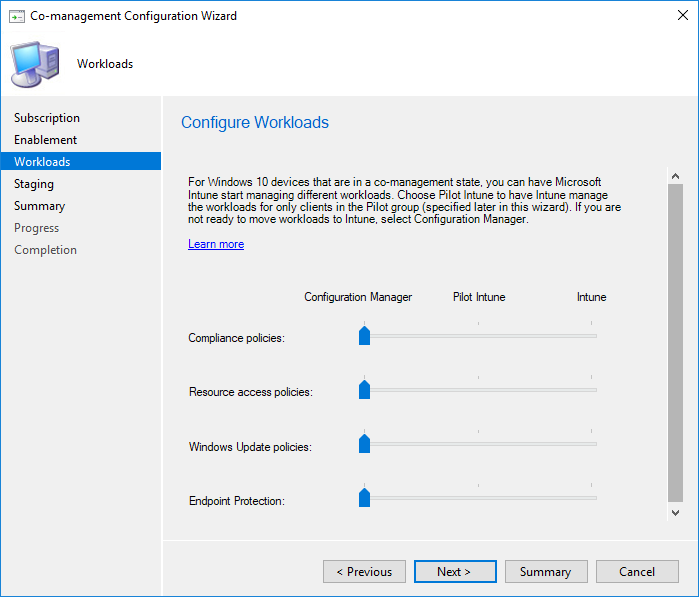
Task: Go to the Enablement step
Action: 45,140
